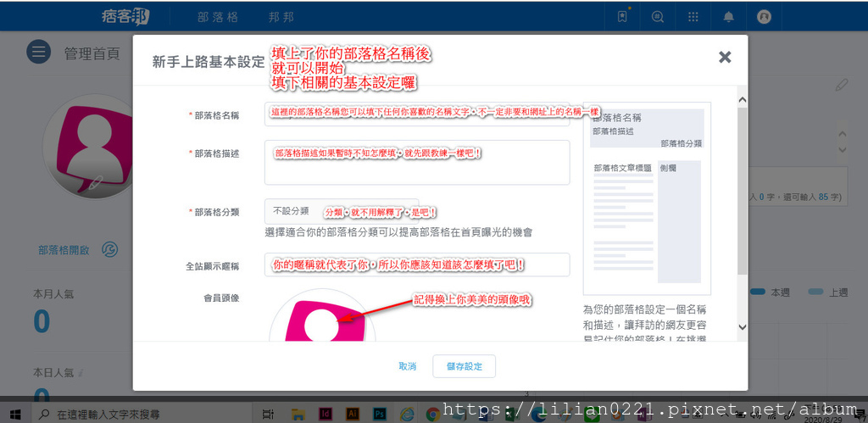The width and height of the screenshot is (868, 423).
Task: Open Google Chrome from the taskbar
Action: pyautogui.click(x=433, y=414)
